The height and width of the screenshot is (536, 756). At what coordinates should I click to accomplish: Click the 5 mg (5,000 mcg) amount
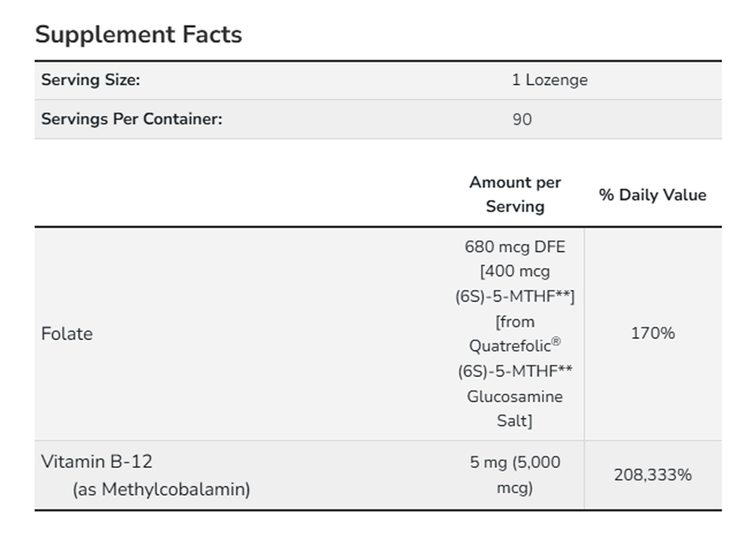pos(515,474)
